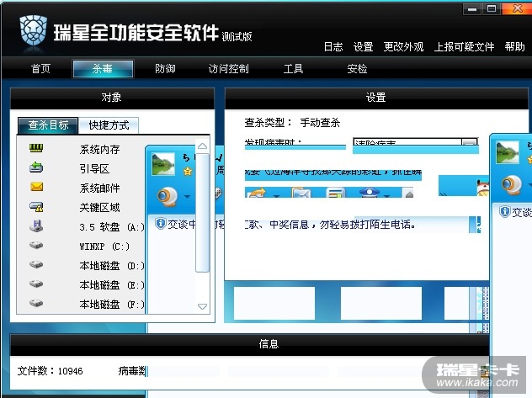Open the 日志 link
Image resolution: width=532 pixels, height=398 pixels.
point(333,47)
